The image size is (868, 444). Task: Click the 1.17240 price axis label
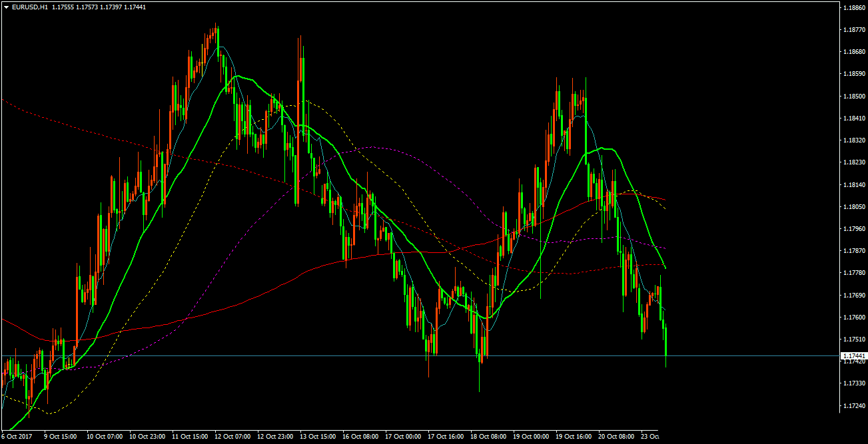point(853,406)
